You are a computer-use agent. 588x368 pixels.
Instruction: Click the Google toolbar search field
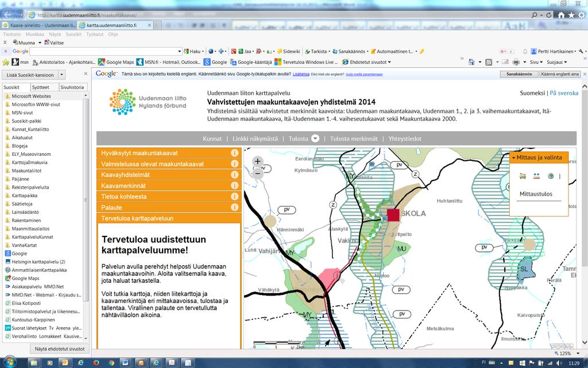tap(103, 51)
